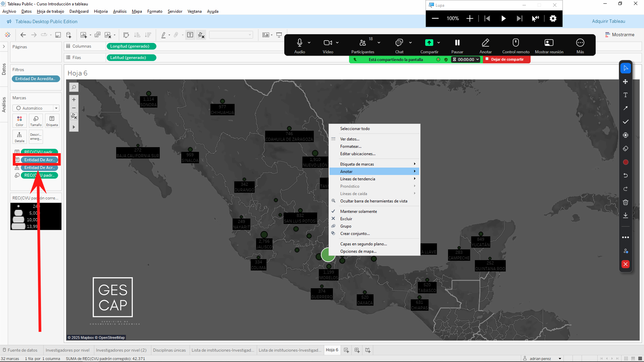Click the Lupa play button
The width and height of the screenshot is (644, 362).
(503, 18)
